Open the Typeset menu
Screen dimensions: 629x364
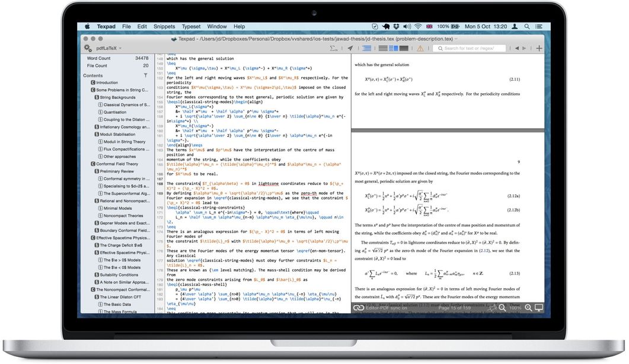point(191,27)
